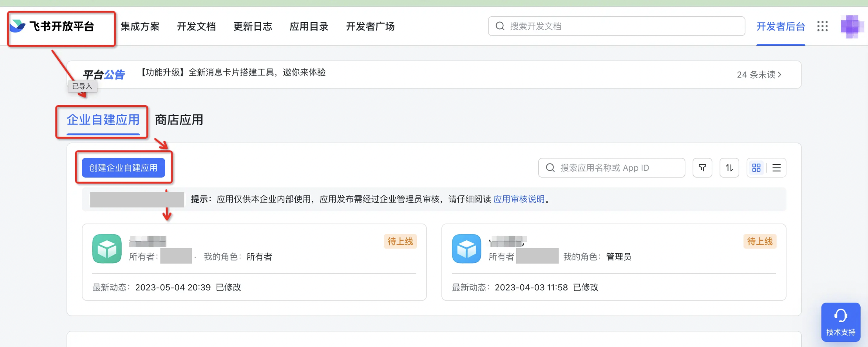The height and width of the screenshot is (347, 868).
Task: Open the 平台公告 announcement logo
Action: (x=104, y=75)
